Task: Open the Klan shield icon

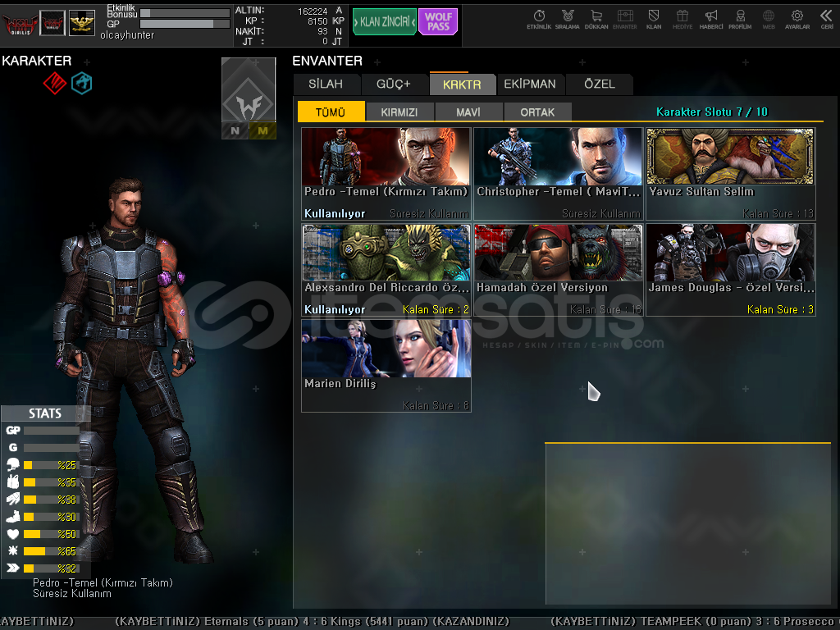Action: tap(654, 20)
